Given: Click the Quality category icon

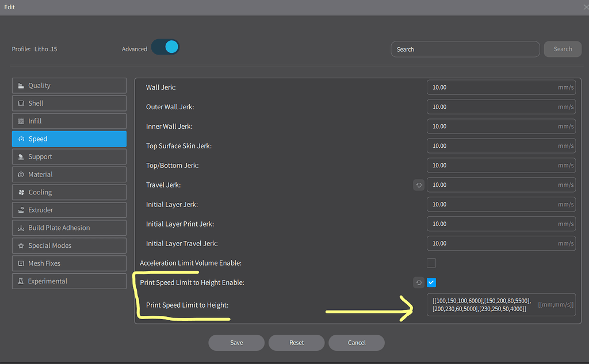Looking at the screenshot, I should [x=21, y=86].
